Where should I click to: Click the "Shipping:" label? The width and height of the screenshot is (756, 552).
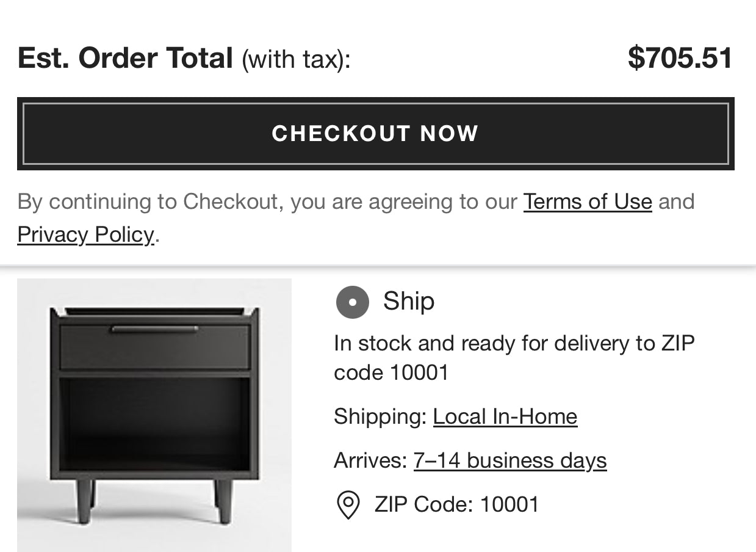pos(380,416)
